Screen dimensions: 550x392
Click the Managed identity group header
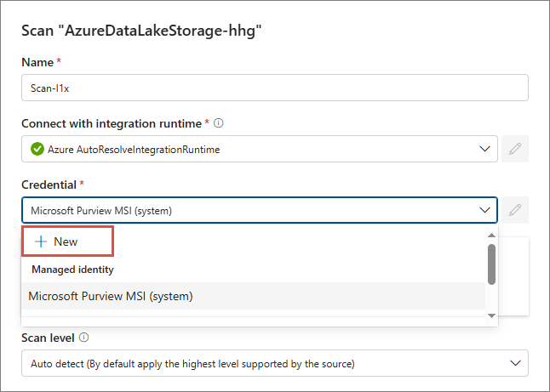click(x=72, y=270)
